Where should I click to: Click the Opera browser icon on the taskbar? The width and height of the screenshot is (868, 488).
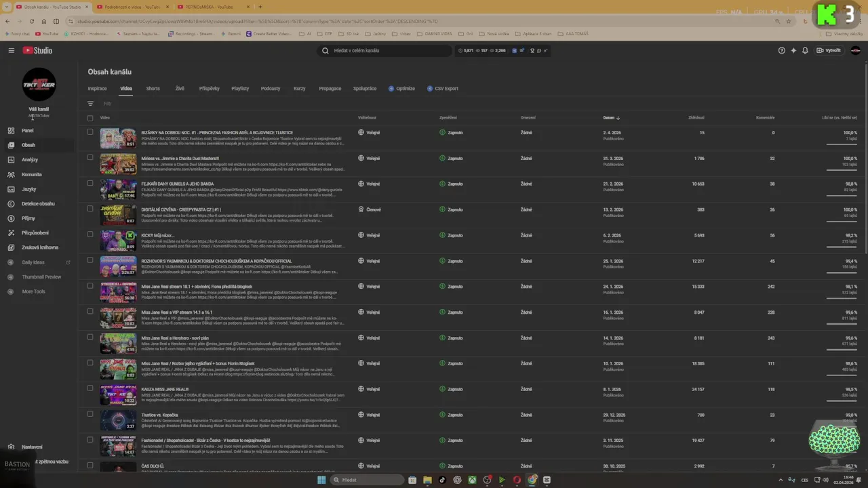[517, 480]
